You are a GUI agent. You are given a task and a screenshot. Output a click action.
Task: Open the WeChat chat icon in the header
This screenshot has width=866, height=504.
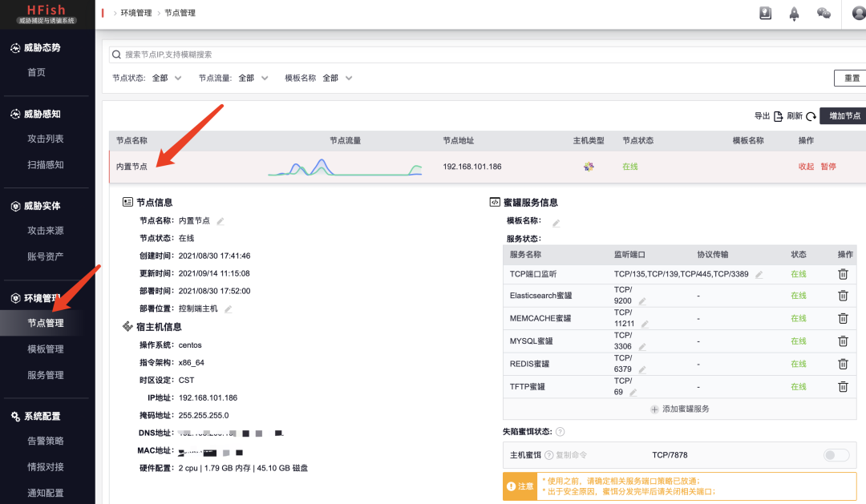(x=824, y=14)
